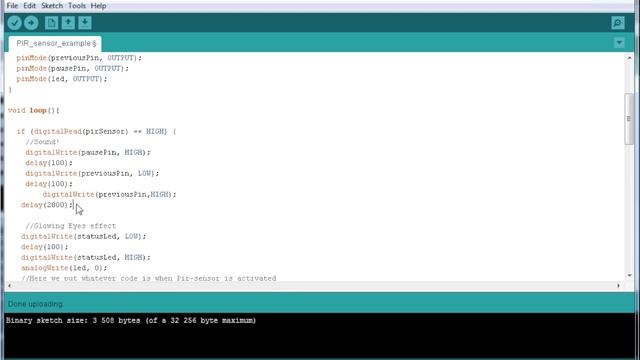Click the 'pinMode(pausePin, OUTPUT);' line
640x360 pixels.
(73, 68)
